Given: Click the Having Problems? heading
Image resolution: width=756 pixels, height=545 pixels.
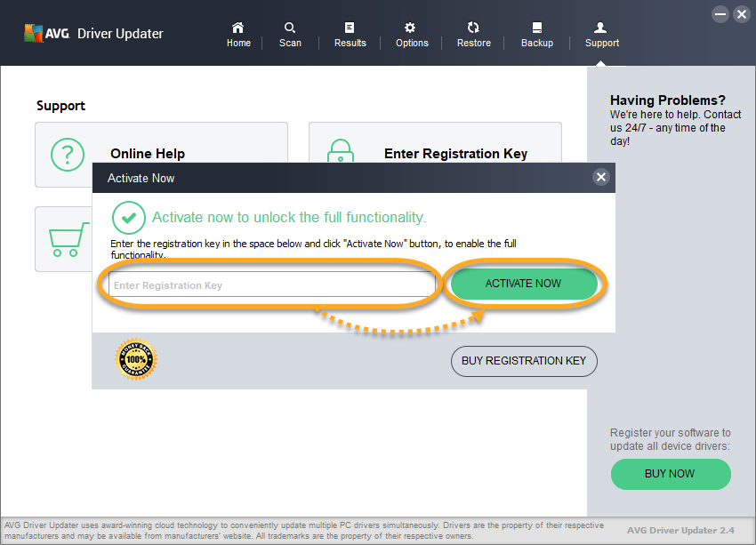Looking at the screenshot, I should (668, 100).
